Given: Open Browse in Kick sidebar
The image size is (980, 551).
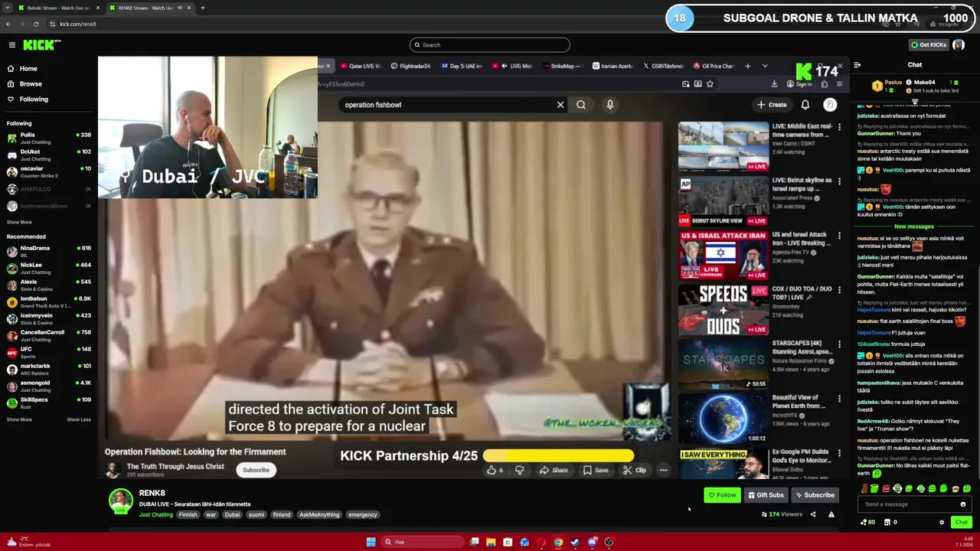Looking at the screenshot, I should [24, 84].
